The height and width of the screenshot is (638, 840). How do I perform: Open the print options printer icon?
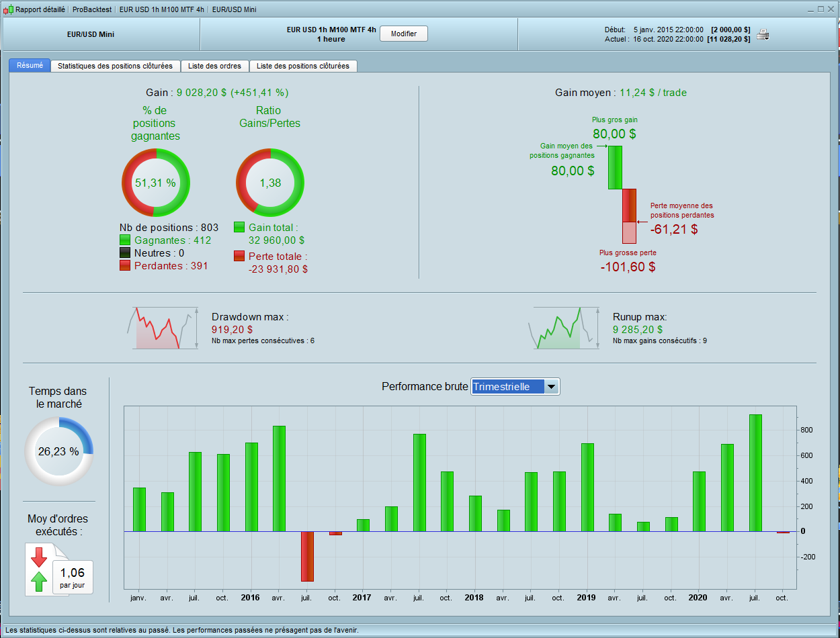(x=763, y=34)
